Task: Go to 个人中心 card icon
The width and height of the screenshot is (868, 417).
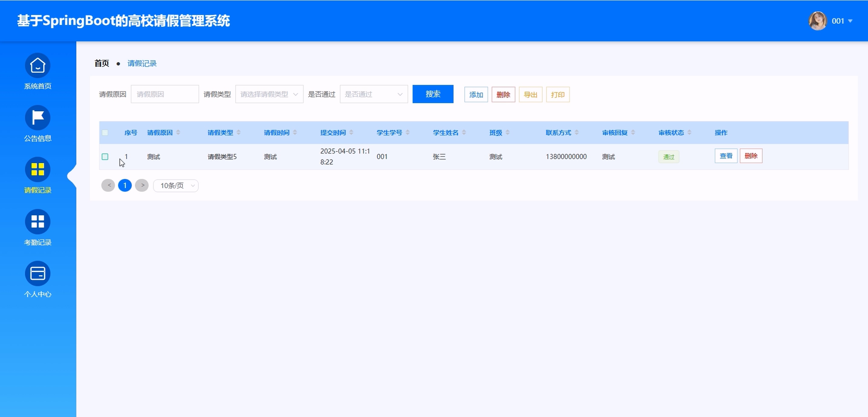Action: pos(38,274)
